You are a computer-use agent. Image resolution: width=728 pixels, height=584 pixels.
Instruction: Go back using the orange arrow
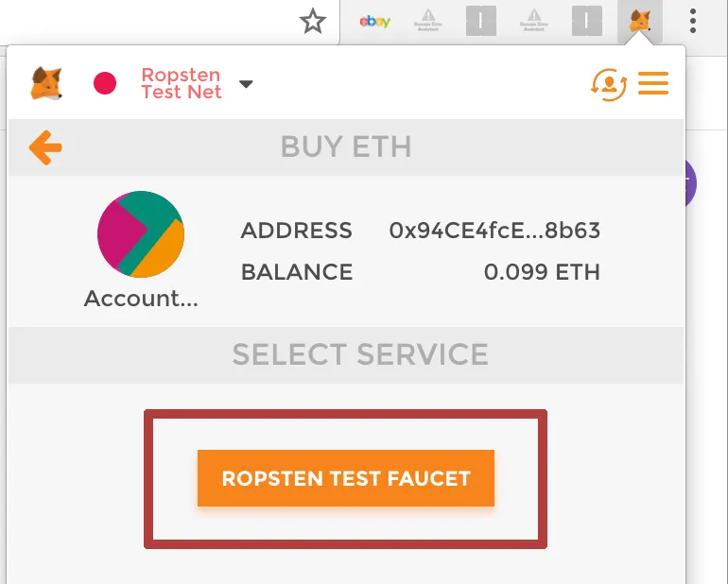click(x=45, y=147)
